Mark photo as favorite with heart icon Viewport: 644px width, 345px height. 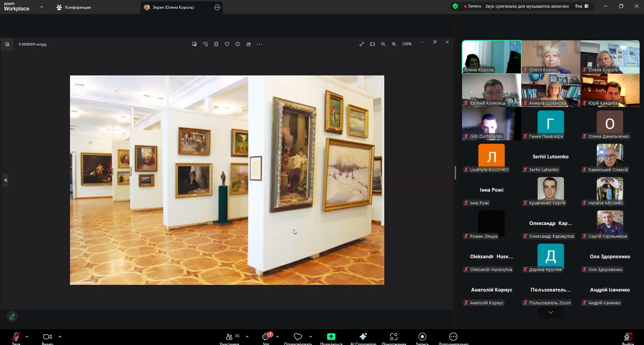pos(227,44)
